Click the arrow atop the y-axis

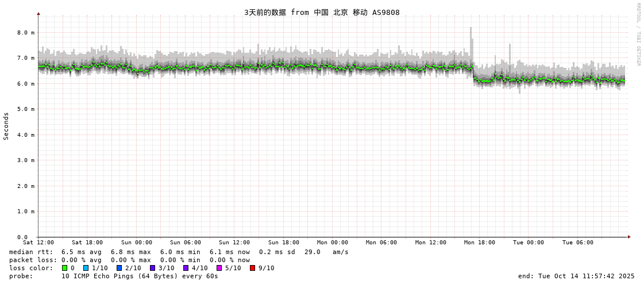(38, 13)
